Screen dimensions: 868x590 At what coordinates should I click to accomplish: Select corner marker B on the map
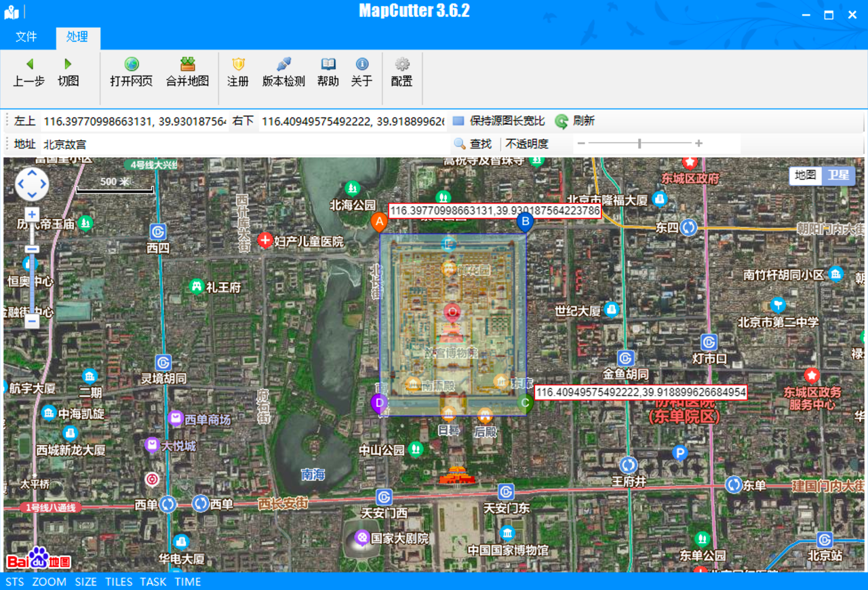point(525,222)
